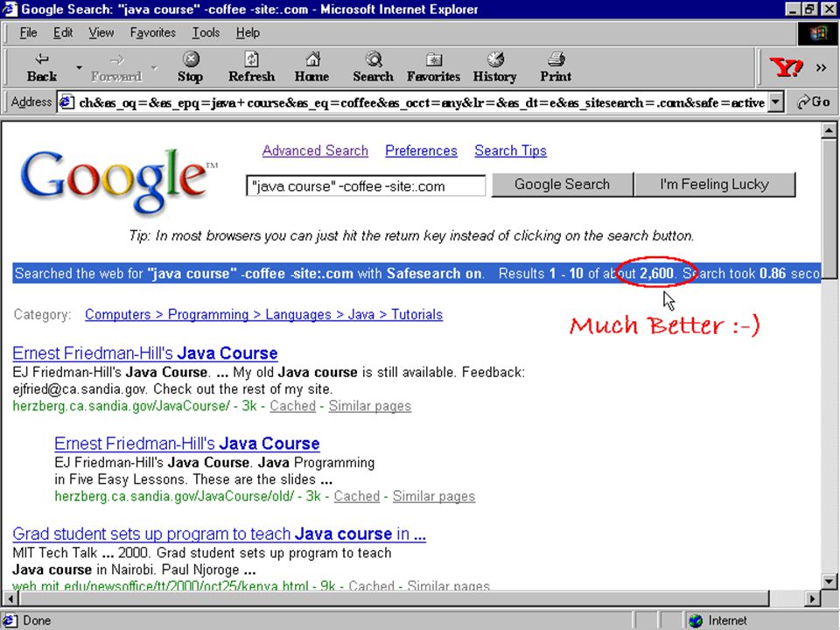Go to the Home page button
Viewport: 840px width, 630px height.
pos(311,67)
